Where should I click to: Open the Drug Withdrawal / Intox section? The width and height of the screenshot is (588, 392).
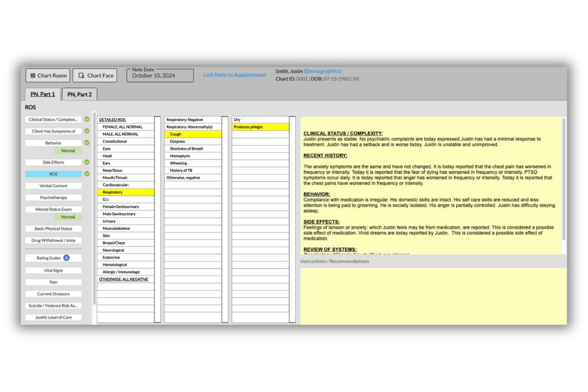[x=53, y=240]
